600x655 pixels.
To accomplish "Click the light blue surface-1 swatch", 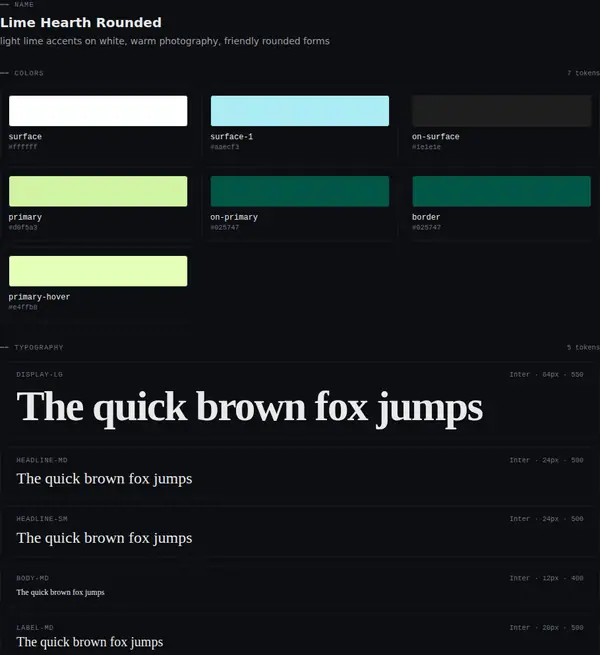I will [300, 111].
